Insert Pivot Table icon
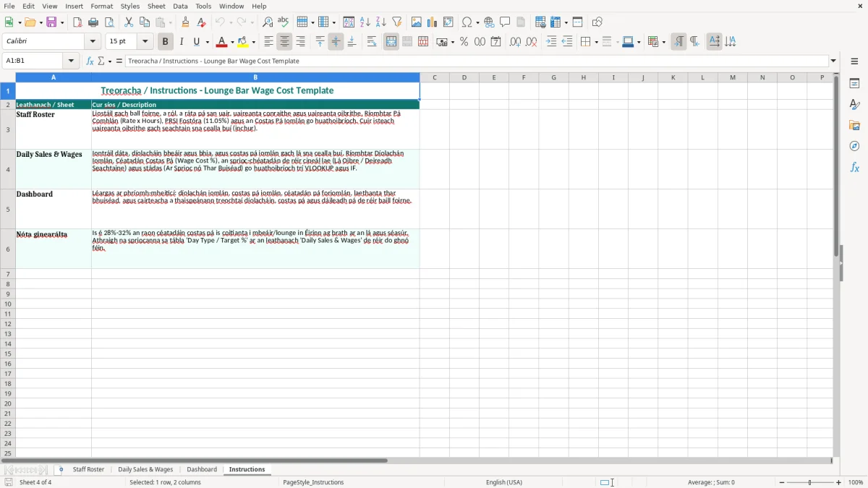This screenshot has height=488, width=868. 448,22
